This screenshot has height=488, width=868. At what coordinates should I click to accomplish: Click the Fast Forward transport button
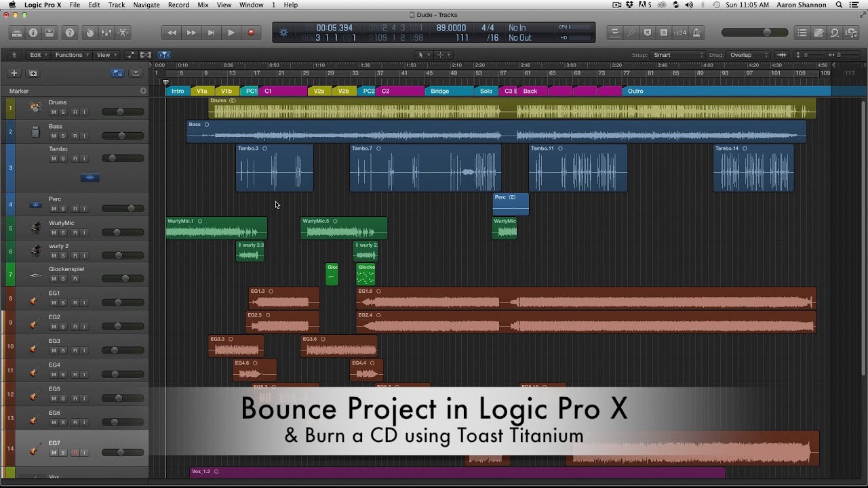pyautogui.click(x=191, y=33)
